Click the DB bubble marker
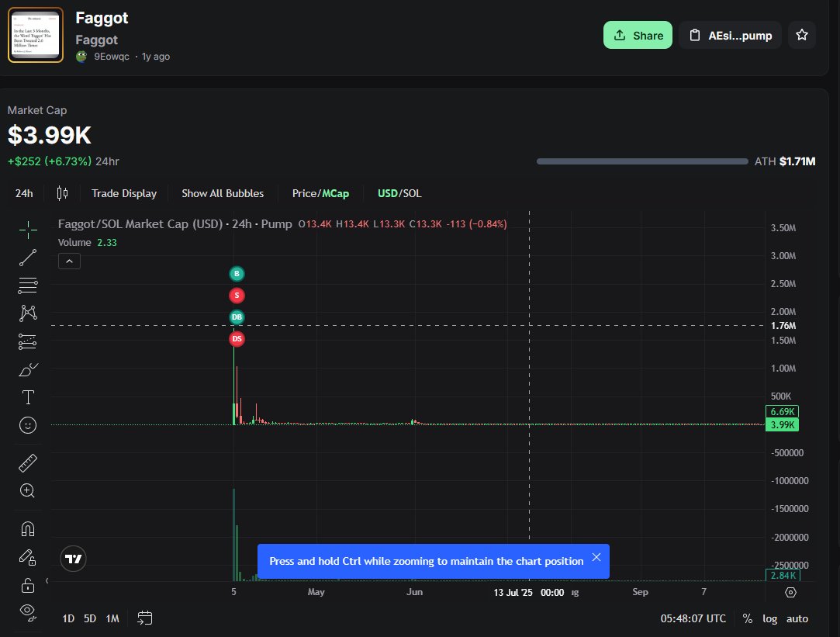Screen dimensions: 840x637 point(237,317)
